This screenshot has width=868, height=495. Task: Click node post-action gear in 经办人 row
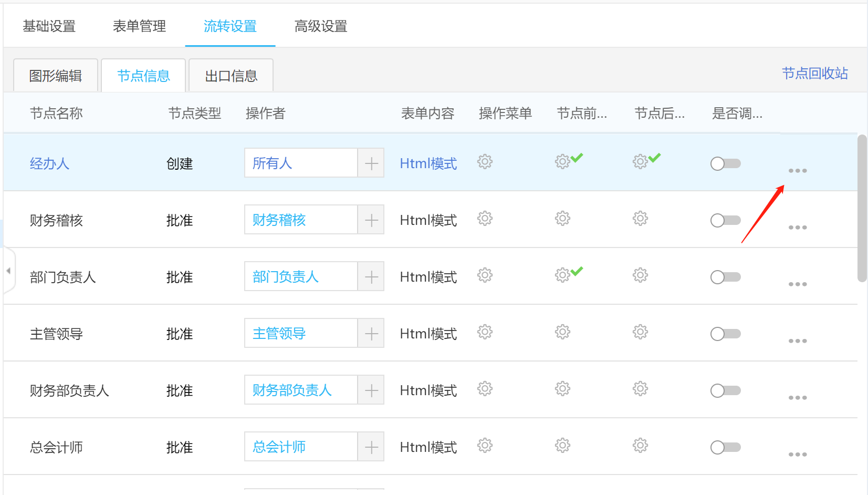tap(640, 162)
